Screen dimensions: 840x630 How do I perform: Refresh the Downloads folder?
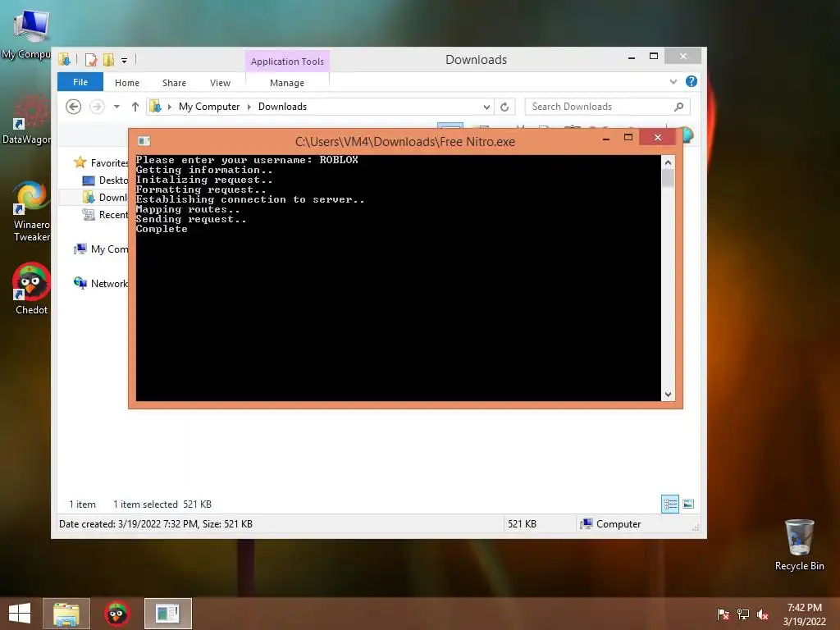coord(504,107)
